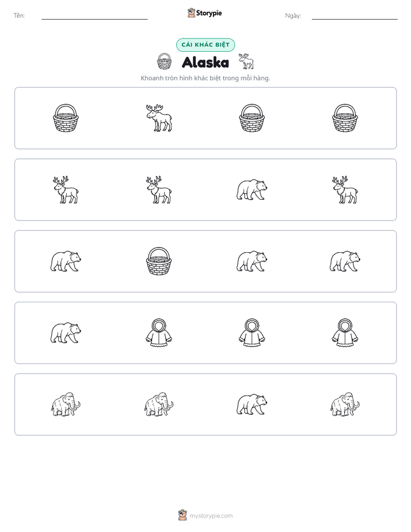Click the last mammoth in bottom row
Screen dimensions: 411x532
[x=345, y=404]
